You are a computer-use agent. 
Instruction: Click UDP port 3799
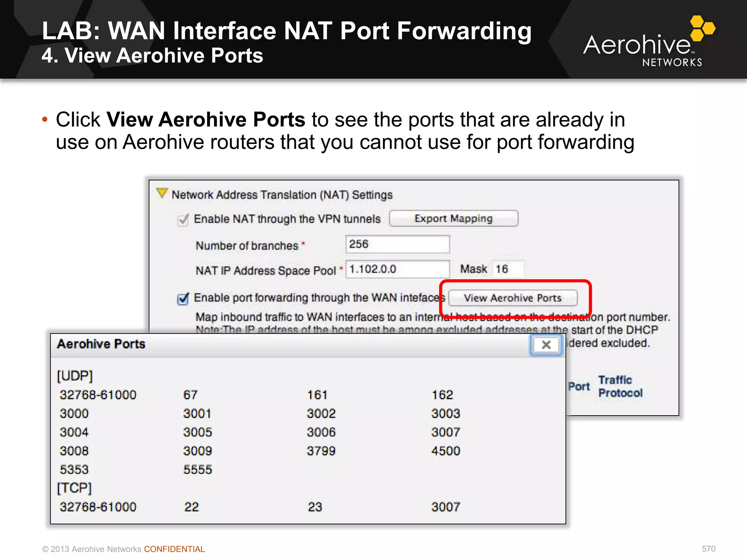point(321,451)
